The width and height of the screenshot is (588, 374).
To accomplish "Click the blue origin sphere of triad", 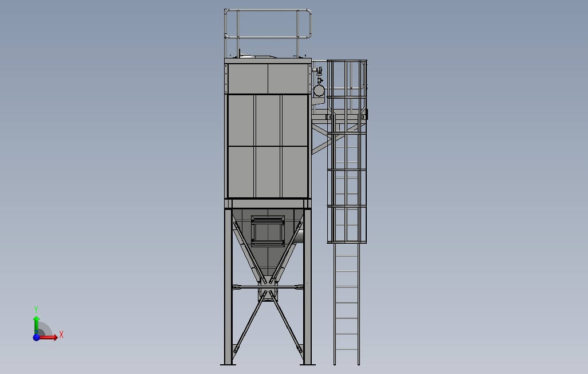I will [x=36, y=337].
